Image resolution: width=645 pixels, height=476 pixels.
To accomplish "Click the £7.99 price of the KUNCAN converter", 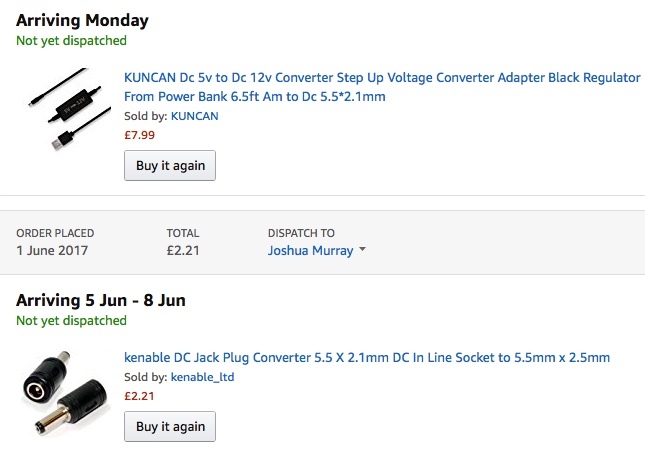I will coord(139,135).
